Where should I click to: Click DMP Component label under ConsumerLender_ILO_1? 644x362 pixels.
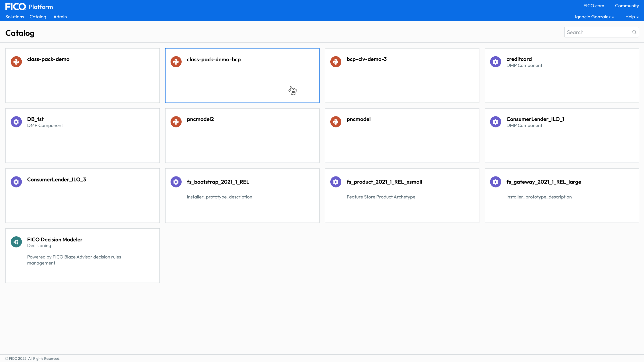click(x=524, y=125)
